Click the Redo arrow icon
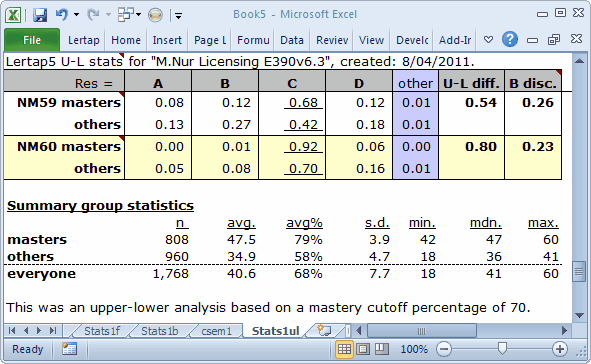 tap(93, 15)
